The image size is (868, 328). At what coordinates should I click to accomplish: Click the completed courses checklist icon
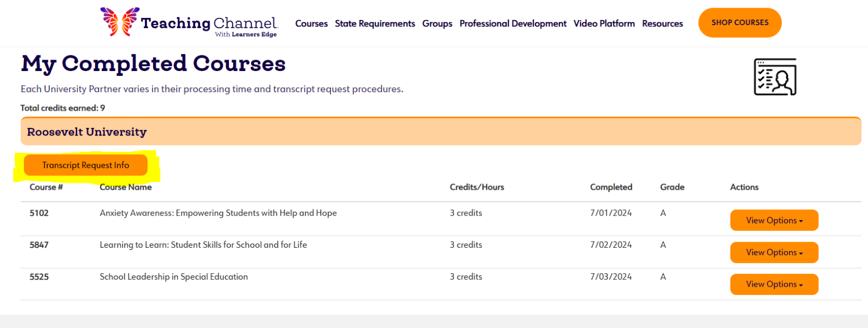coord(775,77)
